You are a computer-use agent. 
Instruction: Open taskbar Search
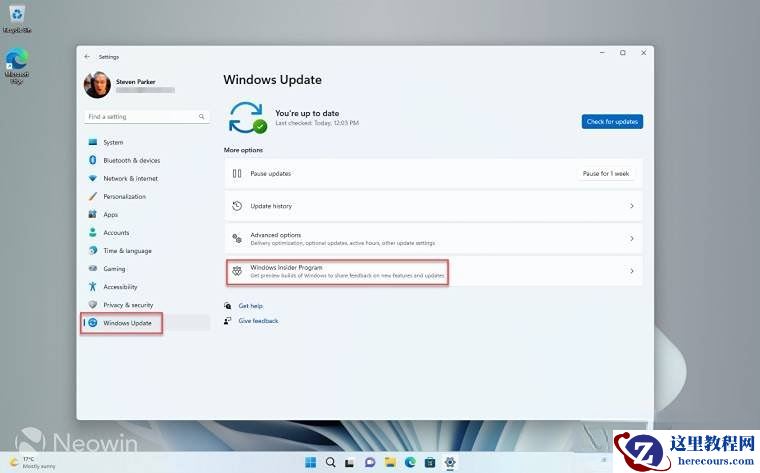(331, 462)
